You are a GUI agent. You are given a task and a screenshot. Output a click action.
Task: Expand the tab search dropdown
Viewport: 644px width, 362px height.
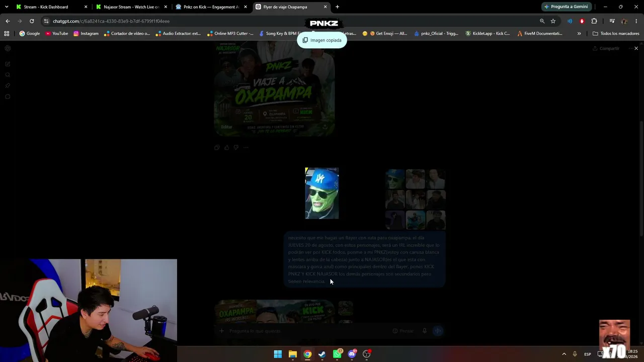(6, 7)
